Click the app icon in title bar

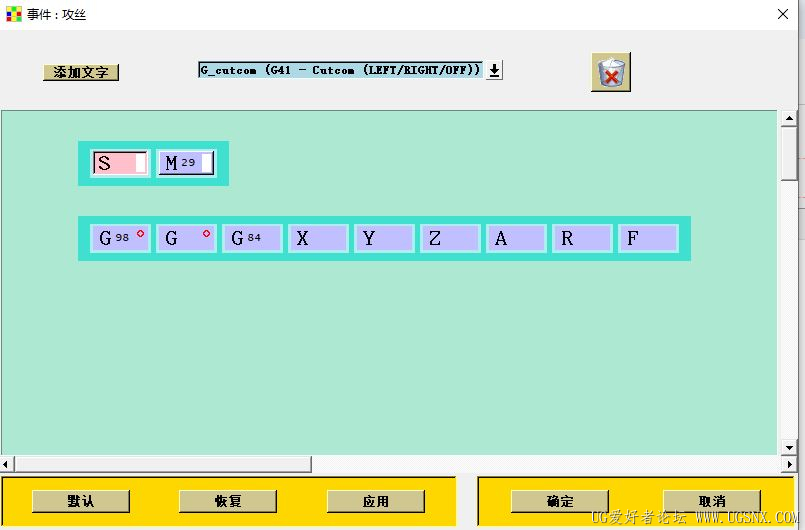(x=14, y=14)
